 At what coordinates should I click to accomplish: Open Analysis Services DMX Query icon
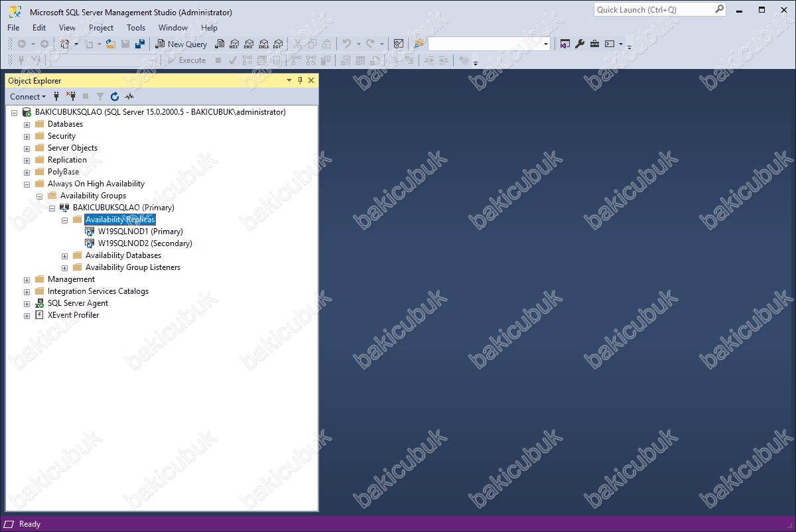248,44
